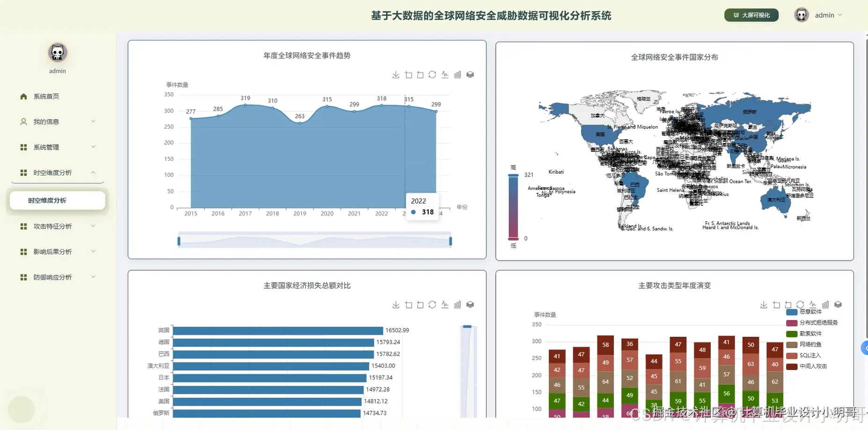Screen dimensions: 868x430
Task: Click the 主要国家经济损失总额对比 chart title
Action: tap(307, 285)
